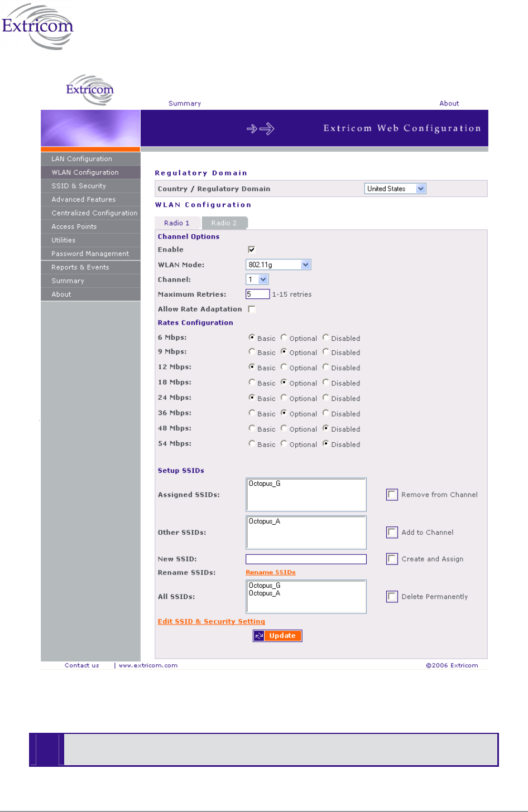The image size is (528, 812).
Task: Open Password Management sidebar item
Action: (x=90, y=254)
